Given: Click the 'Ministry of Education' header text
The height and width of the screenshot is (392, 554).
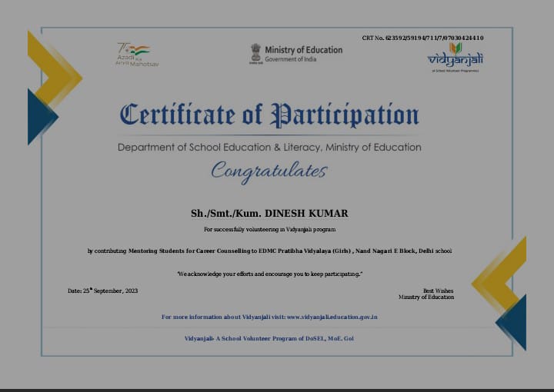Looking at the screenshot, I should pyautogui.click(x=303, y=50).
